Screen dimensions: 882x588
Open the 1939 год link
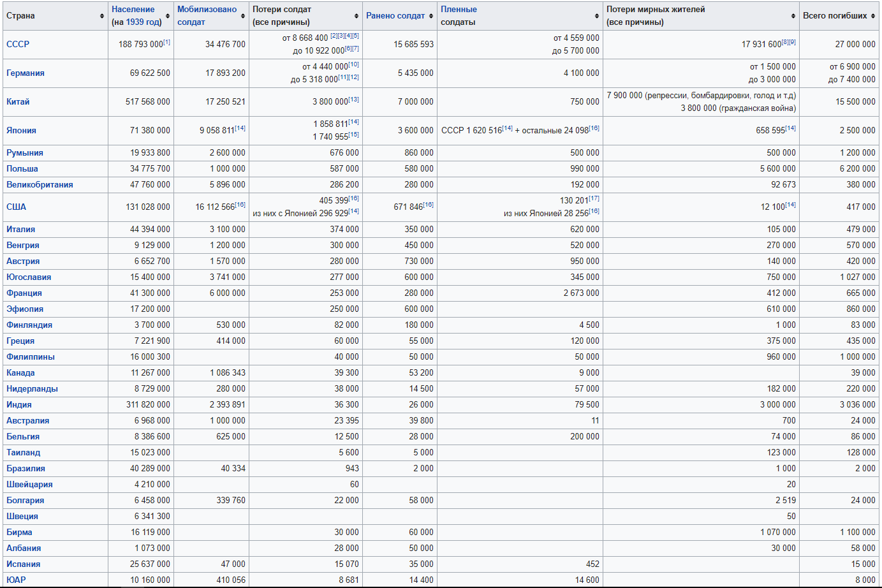(143, 22)
